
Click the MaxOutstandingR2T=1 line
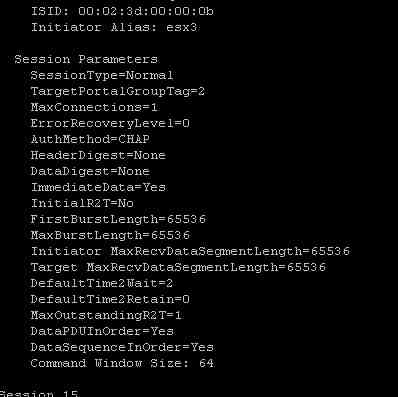[x=106, y=315]
